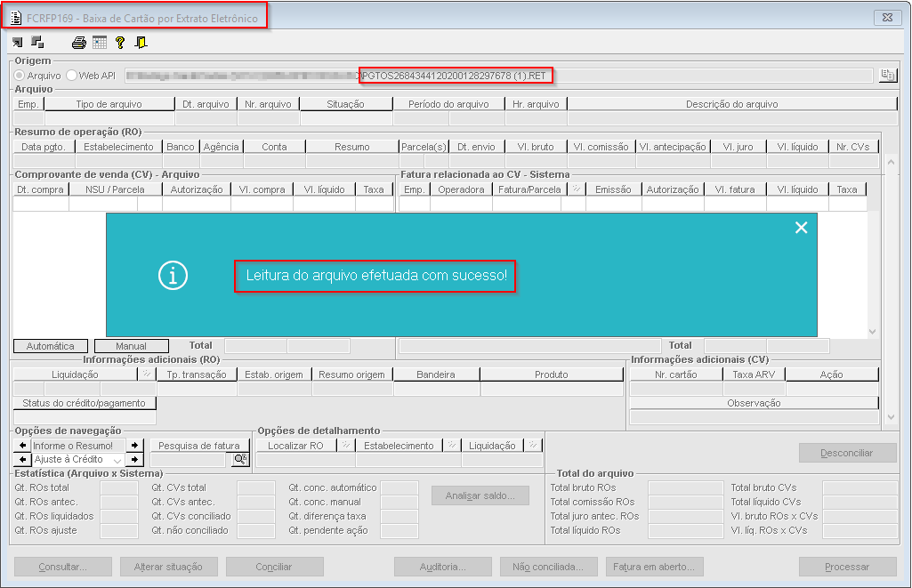The height and width of the screenshot is (588, 912).
Task: Click the file browse icon beside the file path
Action: 887,75
